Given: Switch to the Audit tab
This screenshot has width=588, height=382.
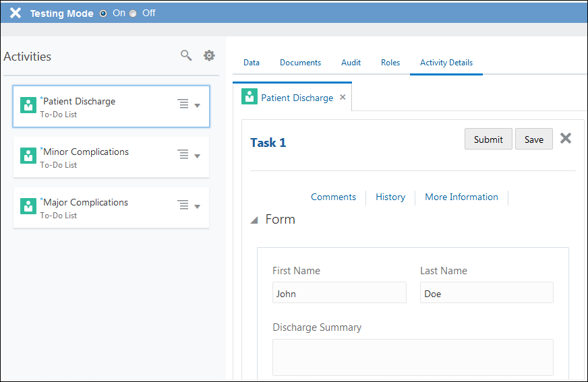Looking at the screenshot, I should 351,63.
